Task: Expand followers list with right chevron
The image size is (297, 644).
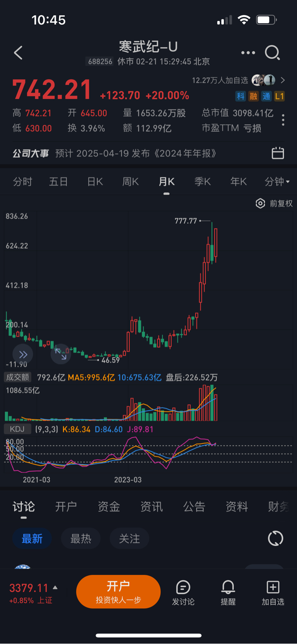Action: (x=283, y=80)
